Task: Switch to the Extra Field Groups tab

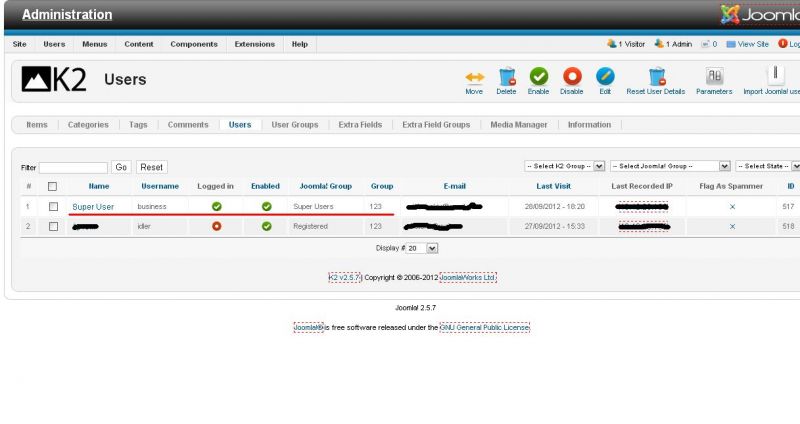Action: coord(436,125)
